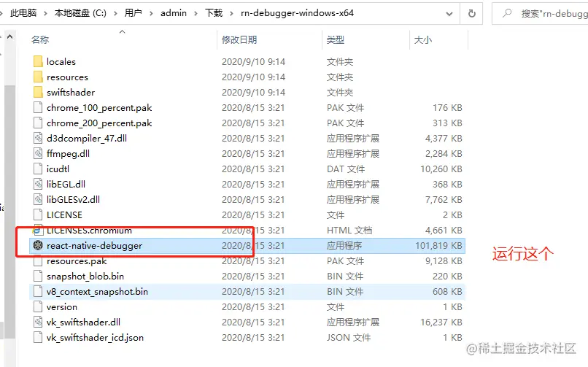Click the vk_swiftshader_icd.json file icon
This screenshot has width=588, height=367.
click(38, 338)
